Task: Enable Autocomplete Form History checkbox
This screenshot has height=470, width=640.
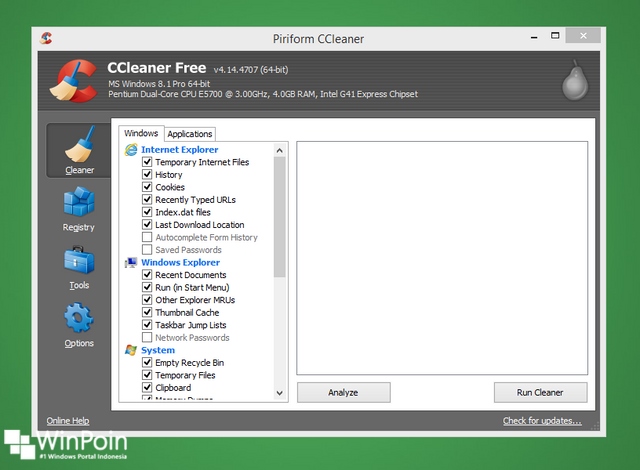Action: (x=147, y=237)
